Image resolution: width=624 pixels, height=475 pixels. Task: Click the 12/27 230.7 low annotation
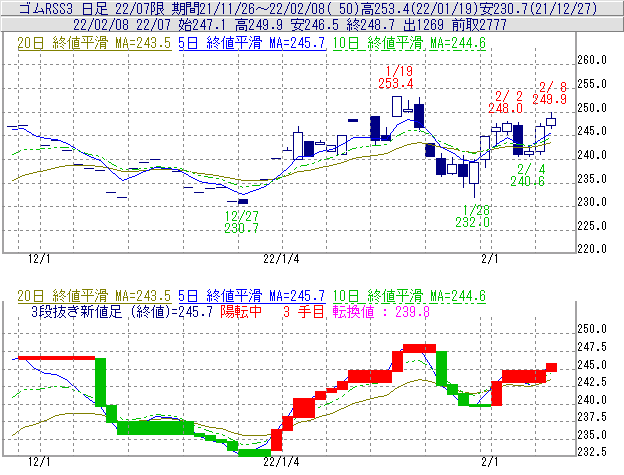pos(242,222)
